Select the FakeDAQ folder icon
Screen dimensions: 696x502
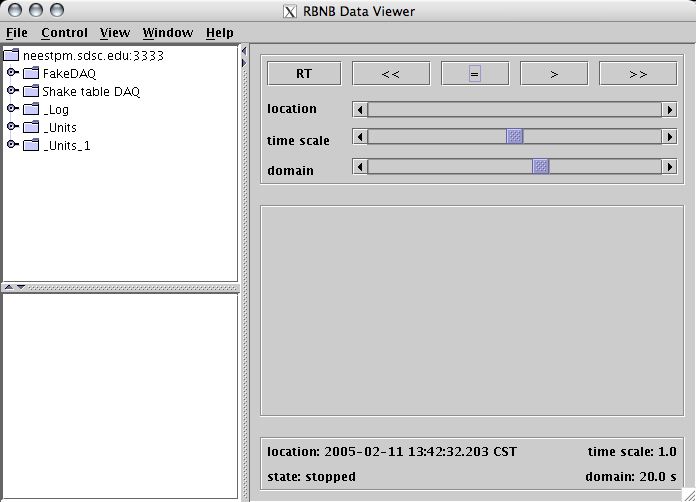[x=31, y=73]
